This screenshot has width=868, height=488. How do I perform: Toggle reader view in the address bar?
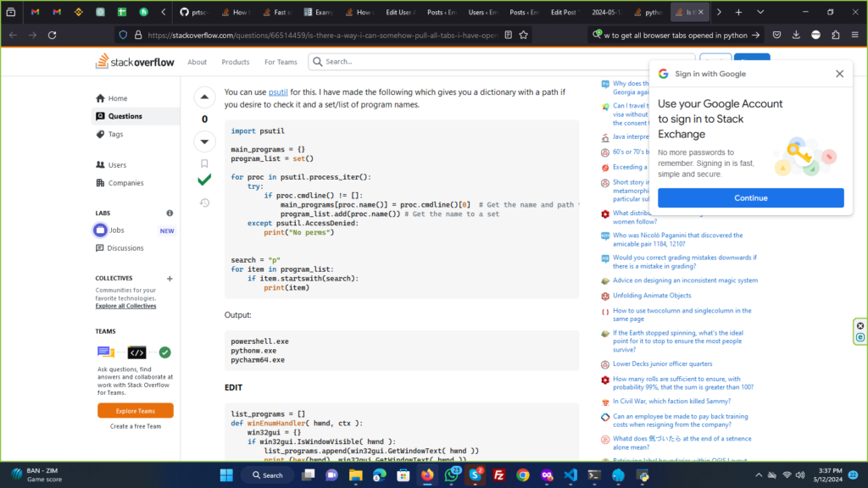click(507, 35)
